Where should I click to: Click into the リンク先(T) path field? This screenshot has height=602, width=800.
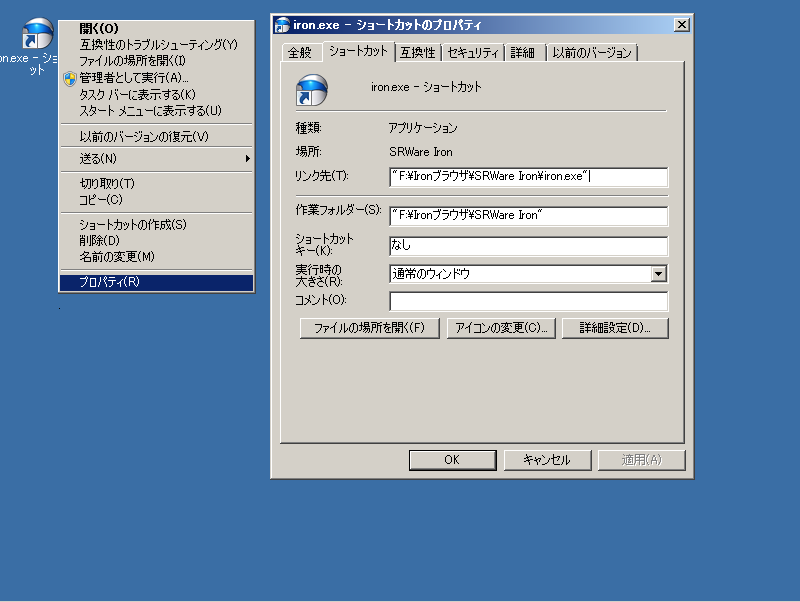tap(528, 177)
